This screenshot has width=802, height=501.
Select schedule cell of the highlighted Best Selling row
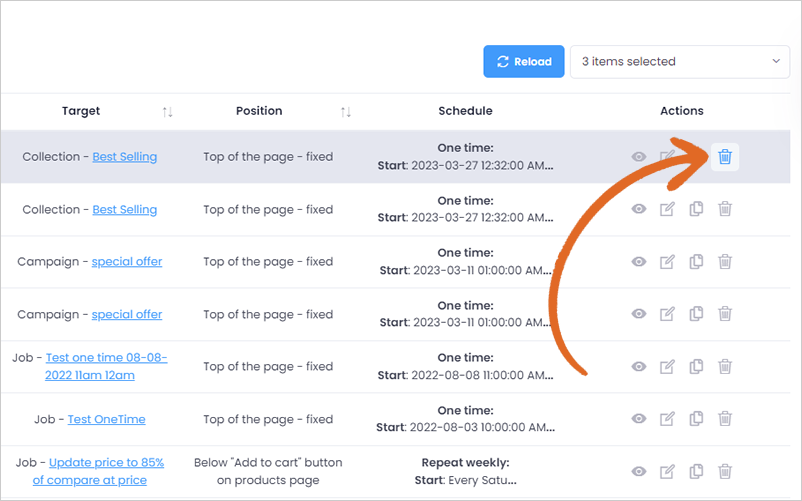(x=465, y=156)
